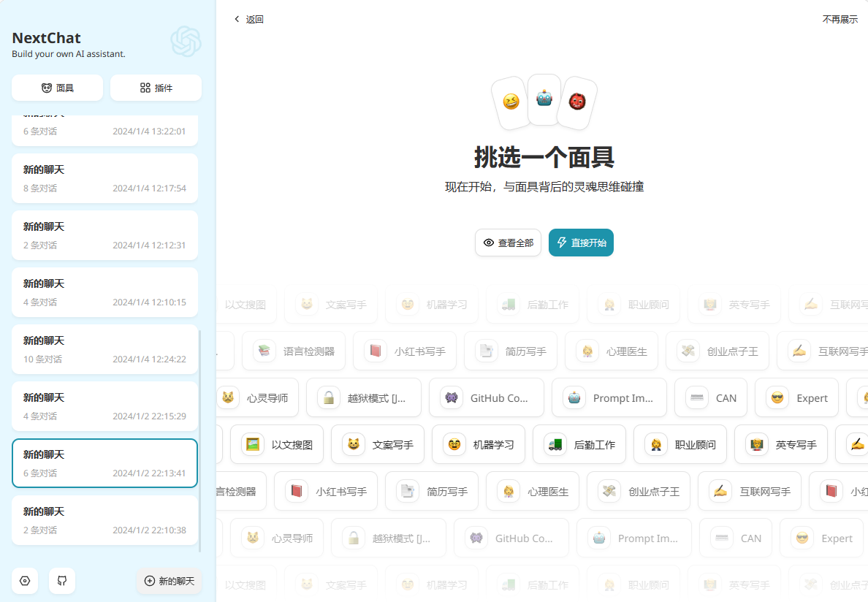Viewport: 868px width, 602px height.
Task: Click the laughing emoji mask card
Action: (511, 102)
